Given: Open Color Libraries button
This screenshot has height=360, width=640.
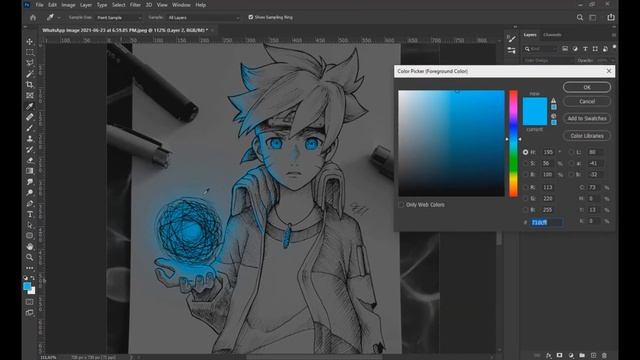Looking at the screenshot, I should point(587,136).
